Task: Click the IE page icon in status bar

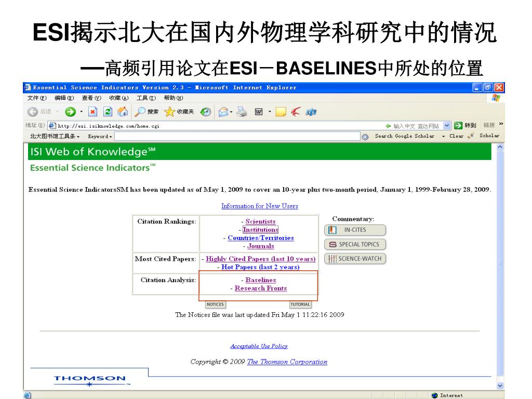Action: pos(28,395)
